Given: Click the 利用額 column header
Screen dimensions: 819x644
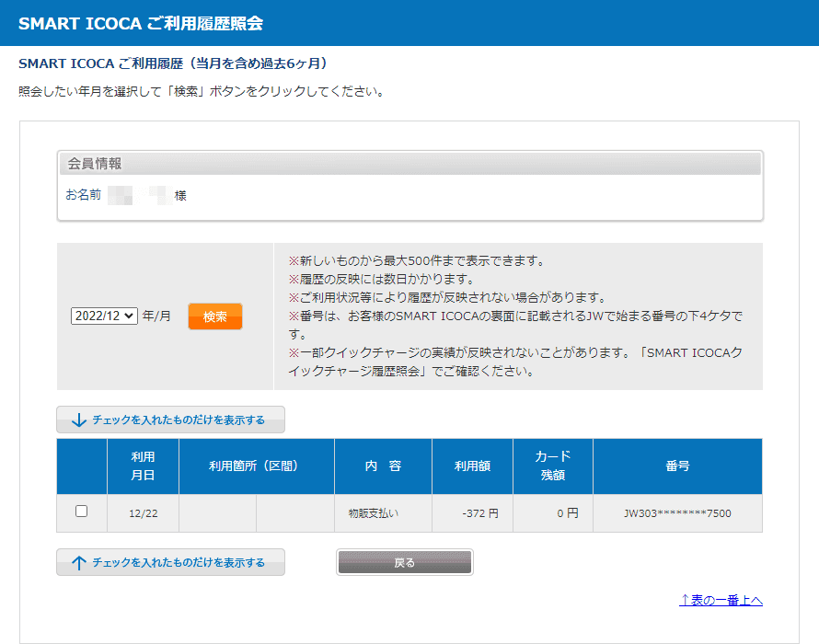Looking at the screenshot, I should point(472,466).
